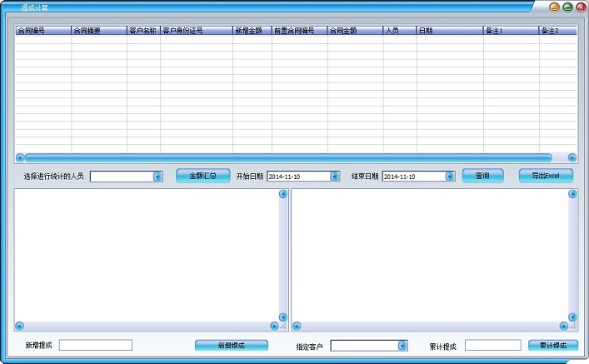The image size is (589, 364).
Task: Click left panel's scroll-up arrow
Action: click(x=282, y=195)
